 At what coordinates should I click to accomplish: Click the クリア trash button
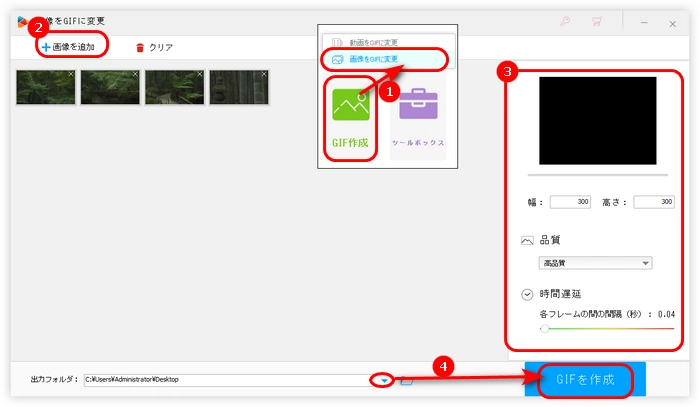tap(154, 47)
